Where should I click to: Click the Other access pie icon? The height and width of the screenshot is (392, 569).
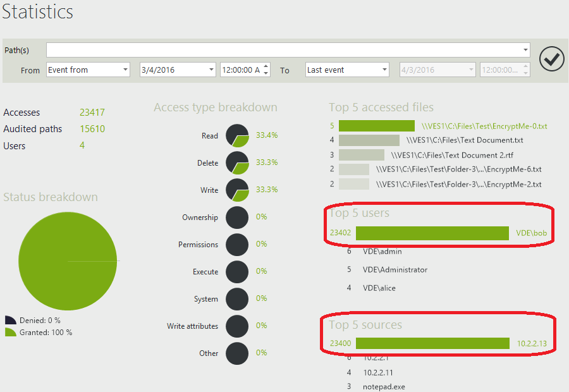237,353
